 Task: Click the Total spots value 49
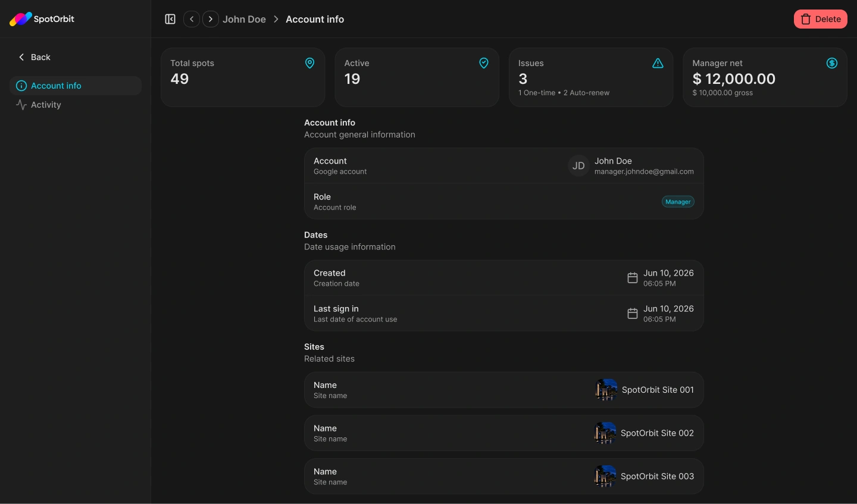click(x=180, y=79)
